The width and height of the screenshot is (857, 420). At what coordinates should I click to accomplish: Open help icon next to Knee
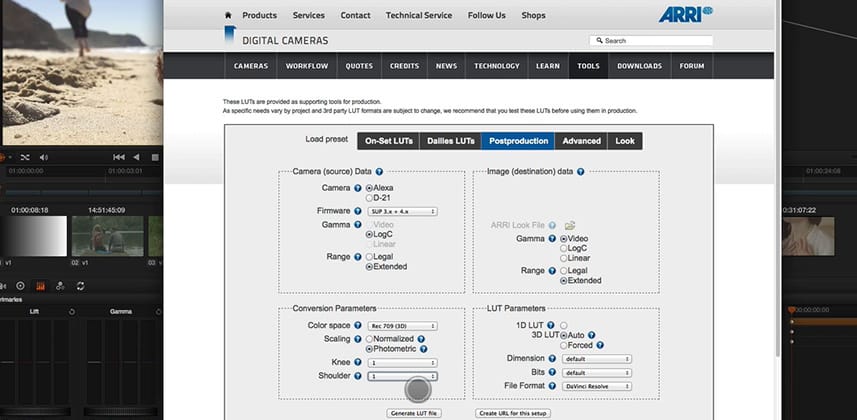(x=357, y=362)
